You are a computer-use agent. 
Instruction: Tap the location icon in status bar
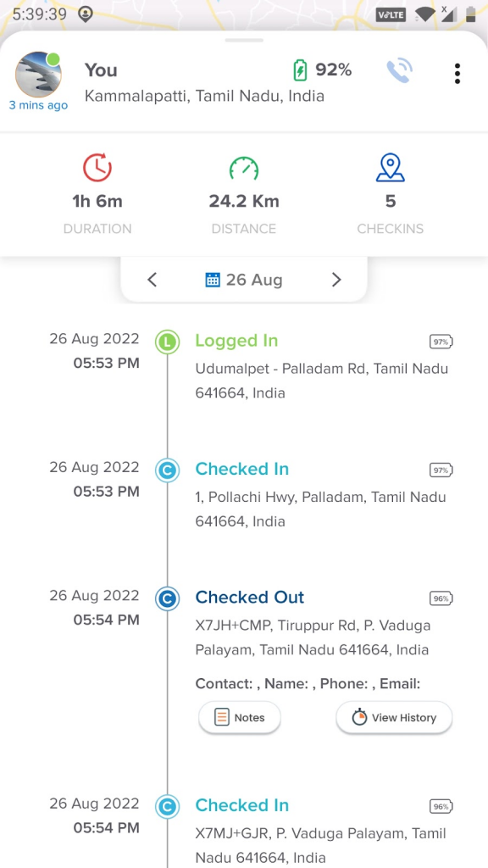(x=85, y=14)
